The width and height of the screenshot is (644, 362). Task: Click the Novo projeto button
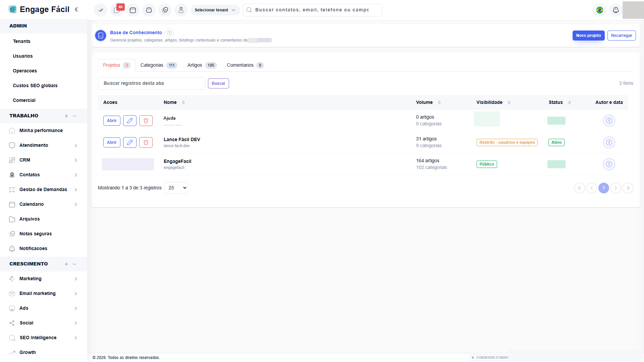pyautogui.click(x=588, y=36)
